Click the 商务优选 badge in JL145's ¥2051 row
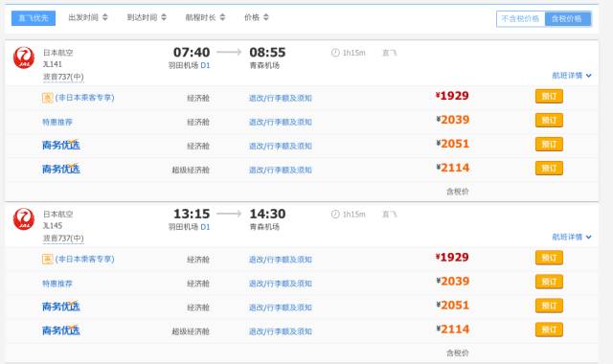 (x=61, y=307)
